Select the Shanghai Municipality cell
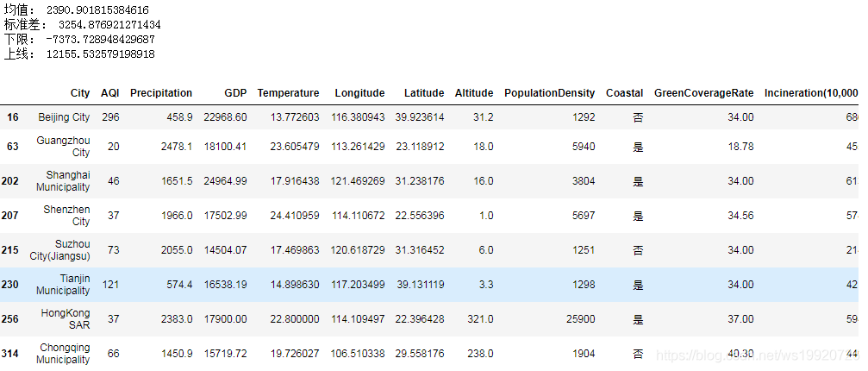Viewport: 868px width, 371px height. tap(63, 181)
